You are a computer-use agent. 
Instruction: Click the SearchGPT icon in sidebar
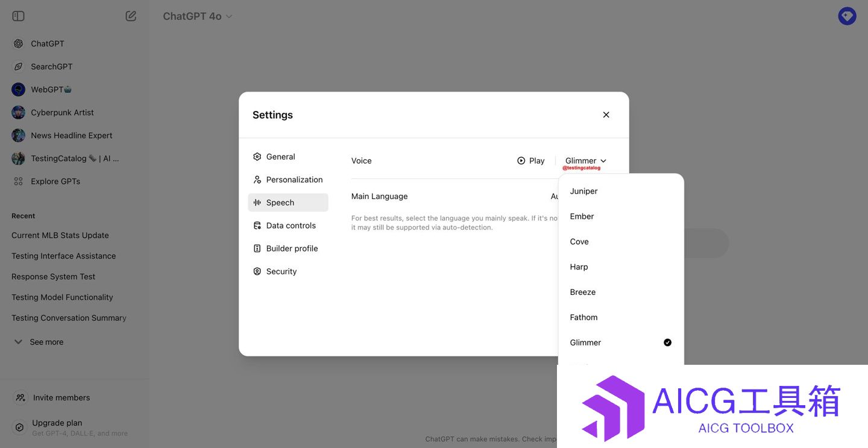pyautogui.click(x=19, y=66)
